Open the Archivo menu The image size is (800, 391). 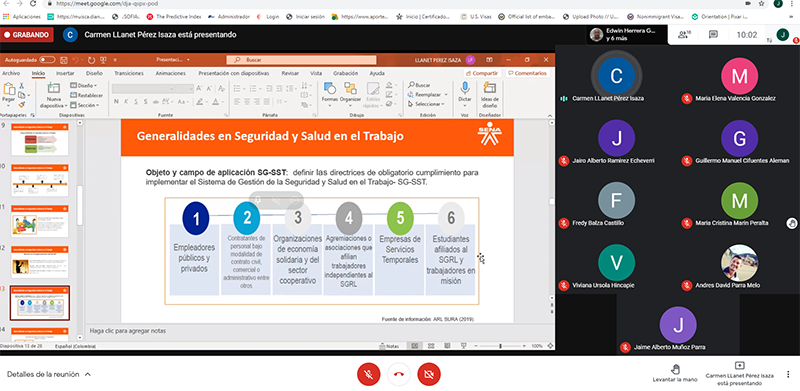(11, 73)
